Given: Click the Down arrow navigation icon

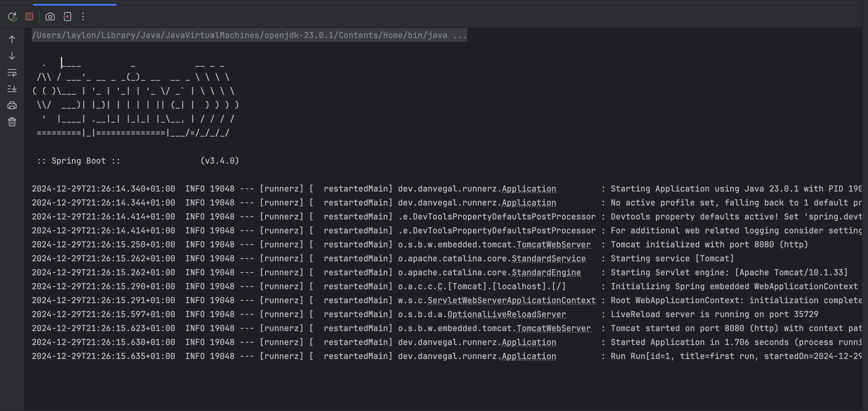Looking at the screenshot, I should pyautogui.click(x=12, y=56).
